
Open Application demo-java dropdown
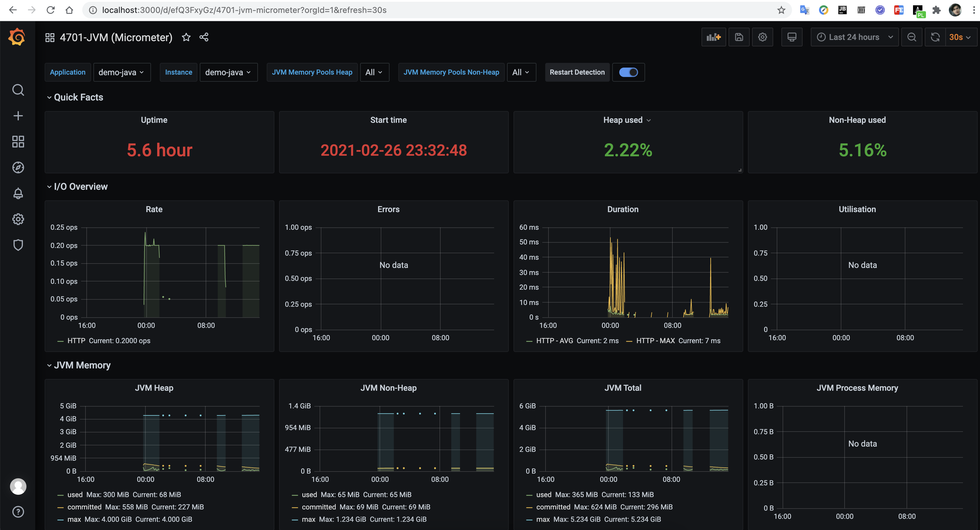click(121, 72)
